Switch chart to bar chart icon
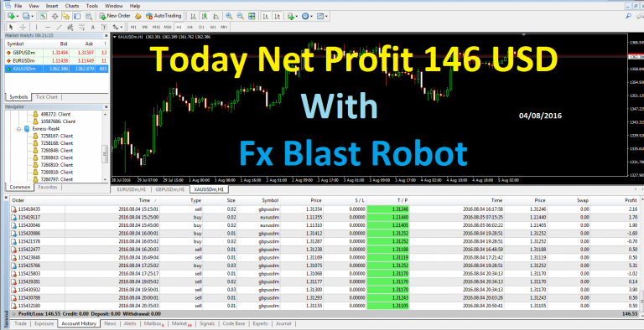Screen dimensions: 644x330 coord(193,16)
